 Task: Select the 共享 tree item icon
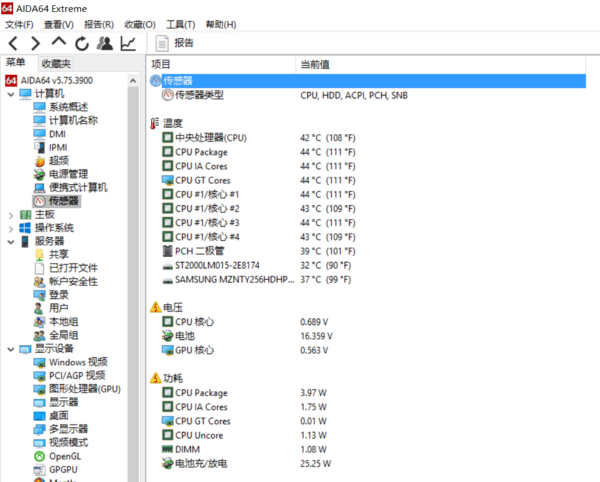click(x=39, y=254)
